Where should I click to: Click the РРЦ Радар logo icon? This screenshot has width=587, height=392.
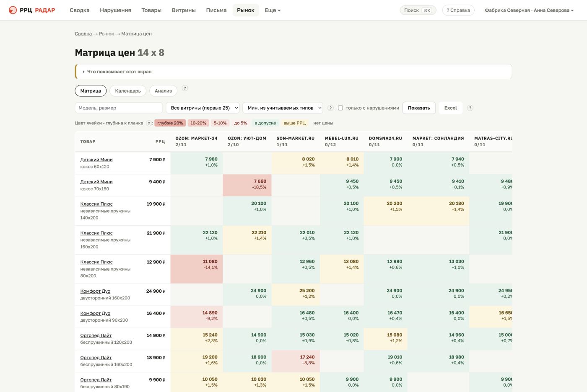tap(13, 10)
